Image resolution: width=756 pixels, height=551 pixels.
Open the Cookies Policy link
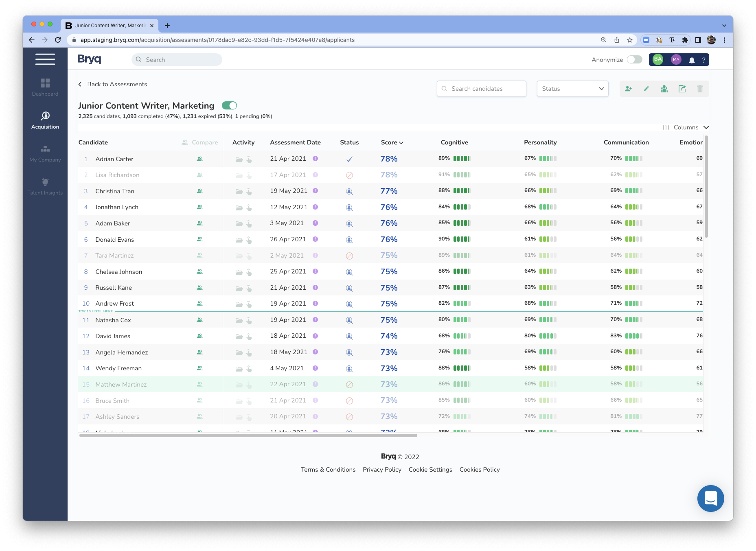click(479, 469)
